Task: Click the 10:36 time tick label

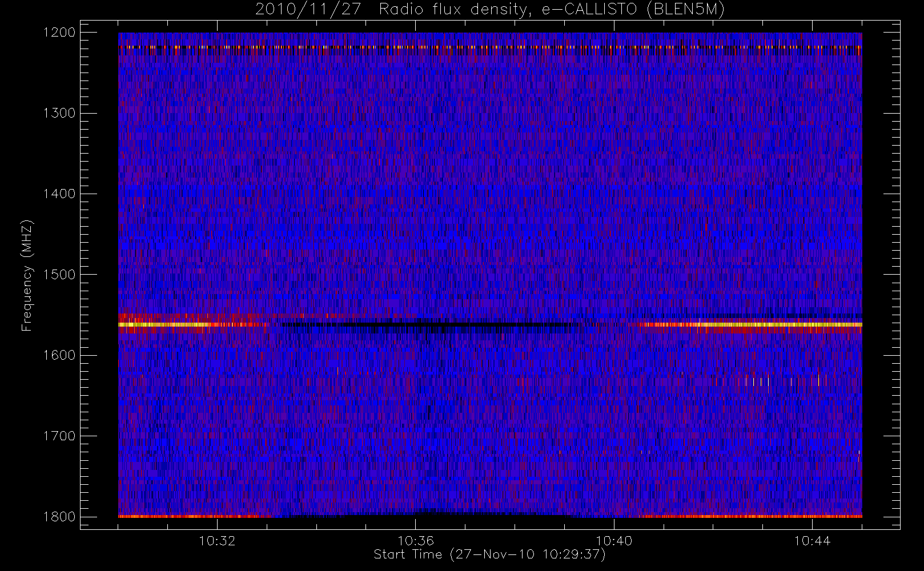Action: [x=416, y=541]
